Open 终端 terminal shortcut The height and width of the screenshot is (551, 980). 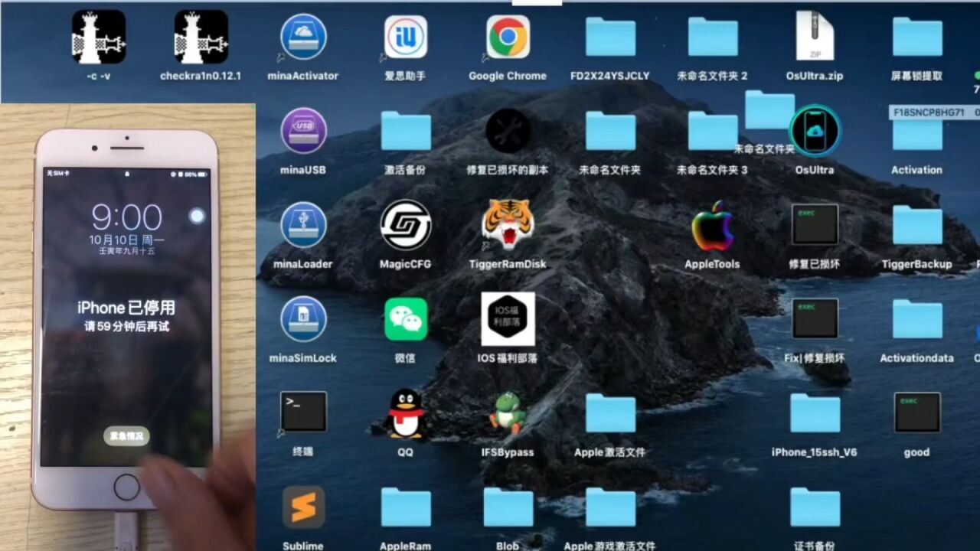[303, 412]
